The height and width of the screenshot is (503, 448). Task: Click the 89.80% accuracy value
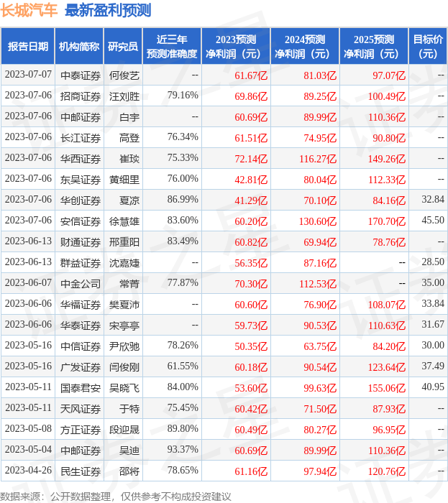point(183,429)
